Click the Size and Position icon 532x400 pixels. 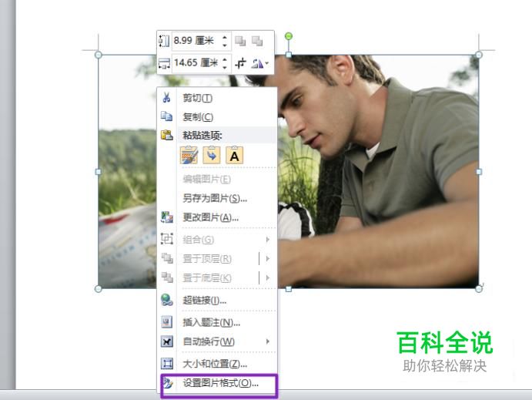(x=166, y=364)
